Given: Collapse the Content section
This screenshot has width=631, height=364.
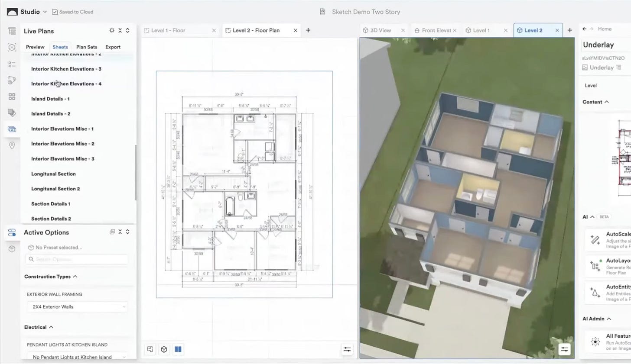Looking at the screenshot, I should (x=607, y=102).
